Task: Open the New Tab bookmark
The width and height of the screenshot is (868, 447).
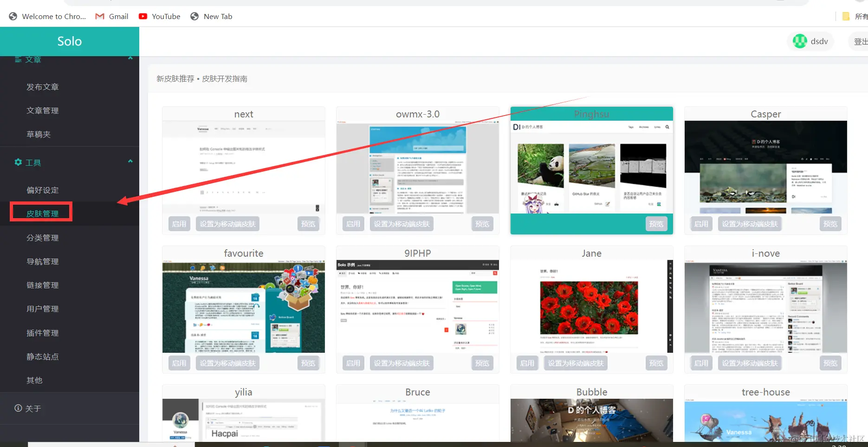Action: tap(211, 16)
